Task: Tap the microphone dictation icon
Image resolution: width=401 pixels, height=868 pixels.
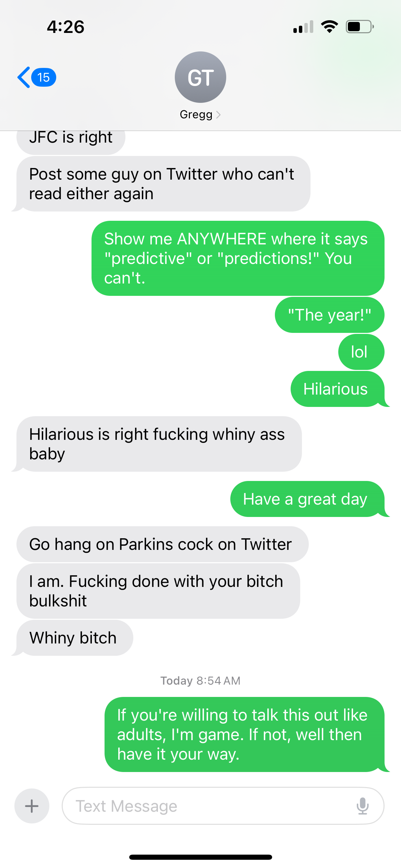Action: pyautogui.click(x=362, y=806)
